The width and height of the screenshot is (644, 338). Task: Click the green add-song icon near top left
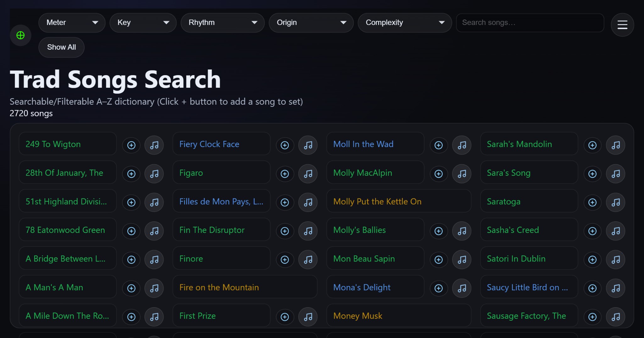[20, 35]
